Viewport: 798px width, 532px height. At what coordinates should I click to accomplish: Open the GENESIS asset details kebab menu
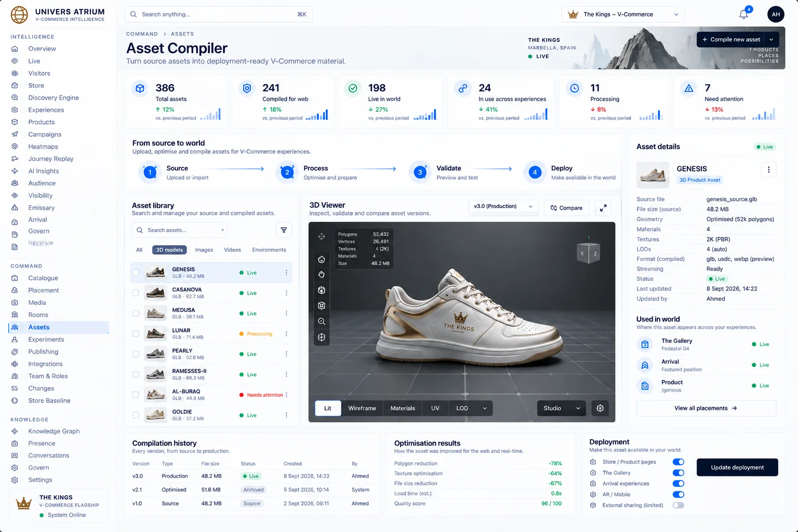point(768,170)
